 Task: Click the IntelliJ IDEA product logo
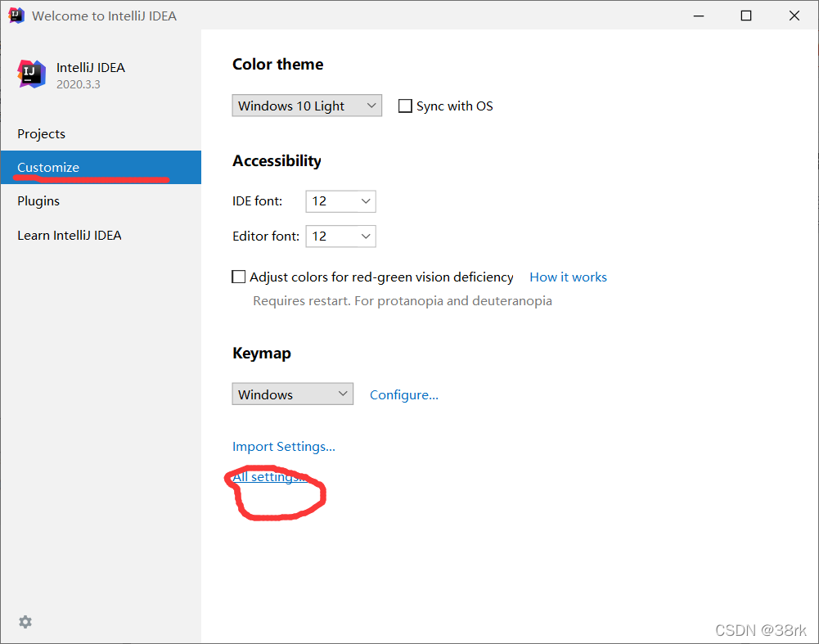coord(31,74)
